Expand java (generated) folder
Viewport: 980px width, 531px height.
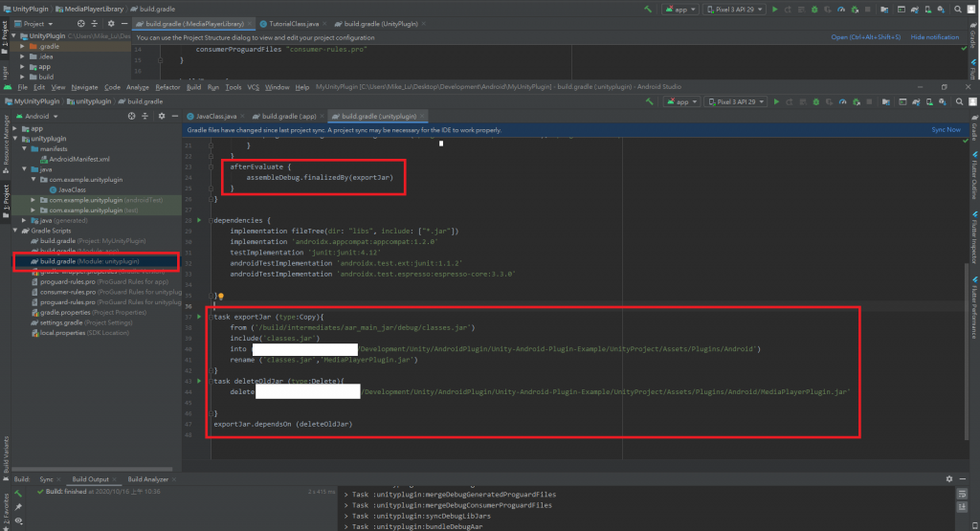coord(25,220)
